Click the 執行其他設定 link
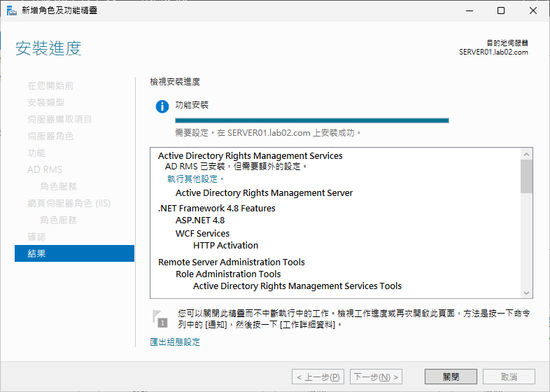The height and width of the screenshot is (392, 550). (x=195, y=179)
